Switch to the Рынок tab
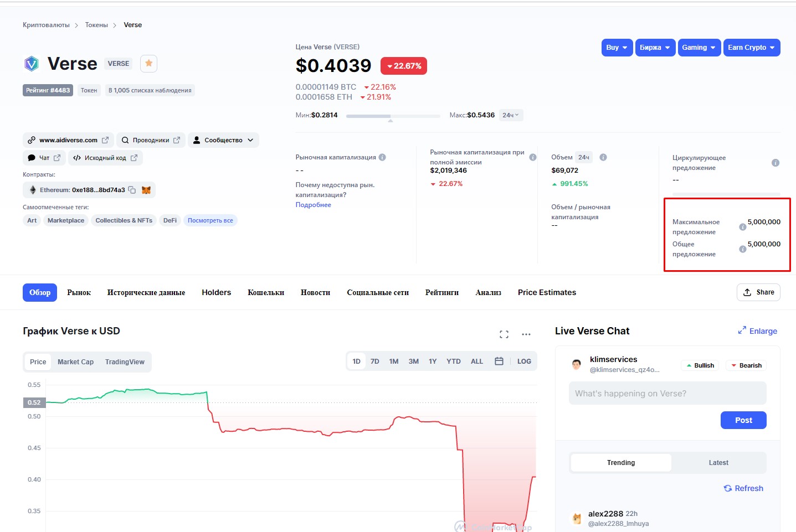Image resolution: width=796 pixels, height=532 pixels. [79, 292]
